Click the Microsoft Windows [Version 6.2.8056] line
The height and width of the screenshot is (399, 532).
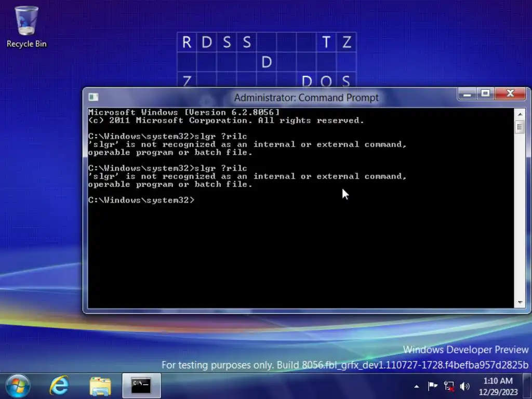(x=184, y=112)
